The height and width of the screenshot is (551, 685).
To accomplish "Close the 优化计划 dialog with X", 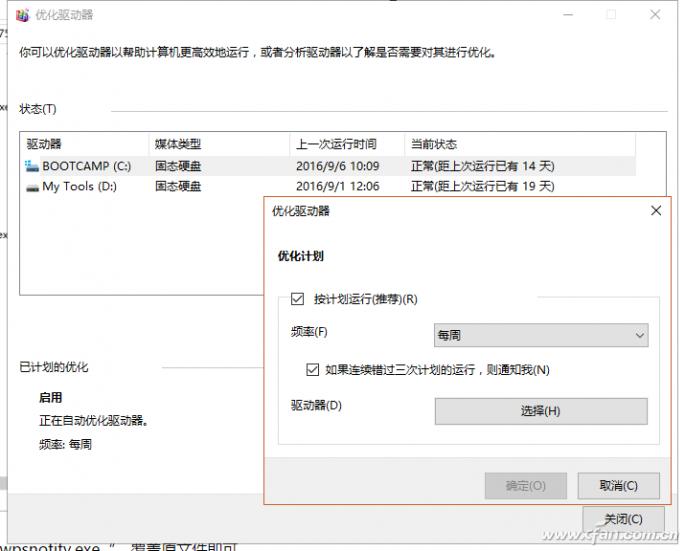I will [x=656, y=211].
